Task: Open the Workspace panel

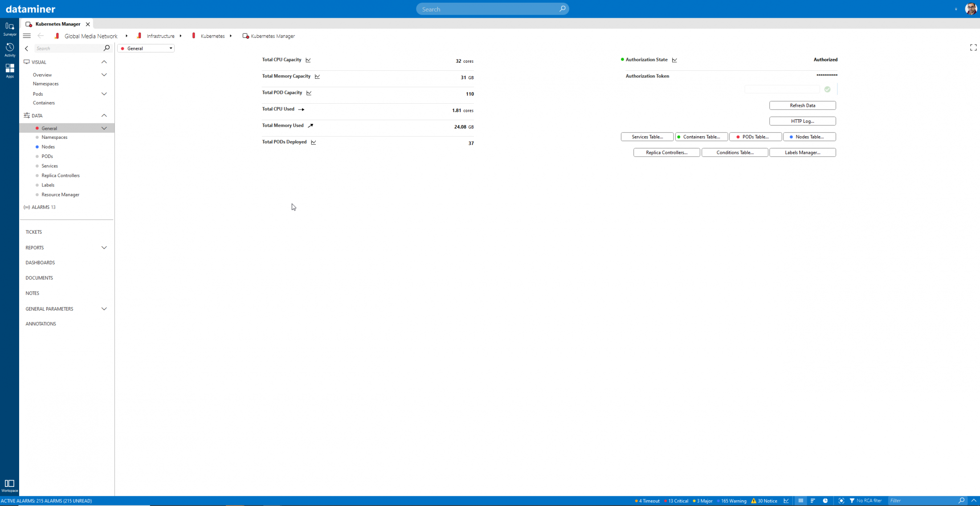Action: tap(9, 486)
